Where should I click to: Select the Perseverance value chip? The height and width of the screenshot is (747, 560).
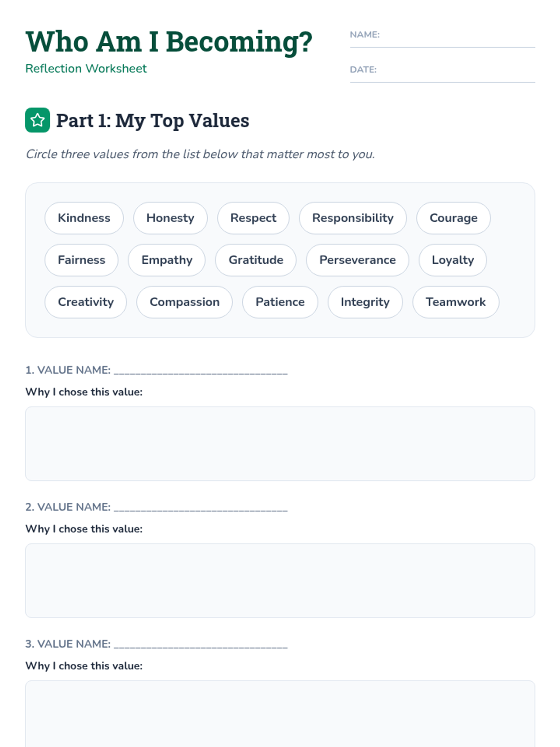coord(357,260)
